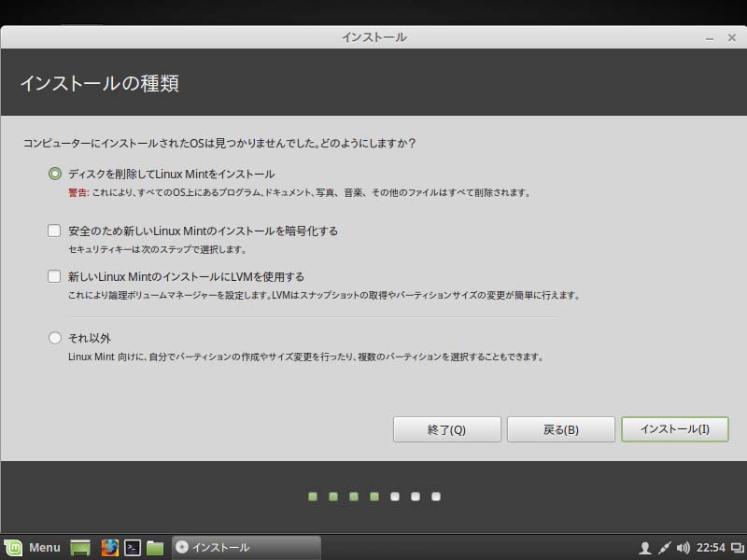Click the installer step progress dots
The height and width of the screenshot is (560, 747).
click(373, 497)
